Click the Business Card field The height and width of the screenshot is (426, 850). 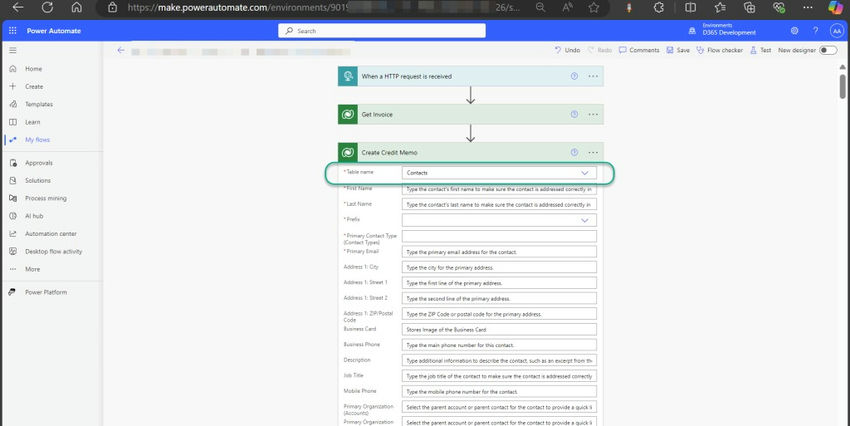click(499, 330)
